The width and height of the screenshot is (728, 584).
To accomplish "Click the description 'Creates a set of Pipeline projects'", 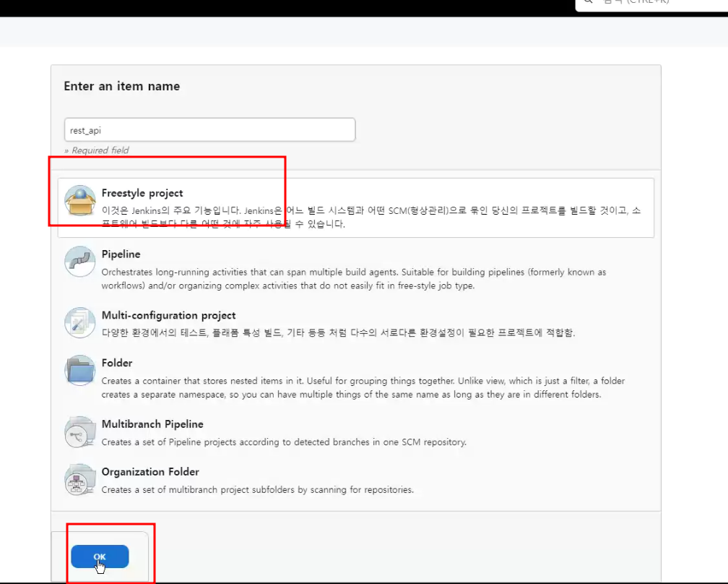I will click(x=284, y=442).
